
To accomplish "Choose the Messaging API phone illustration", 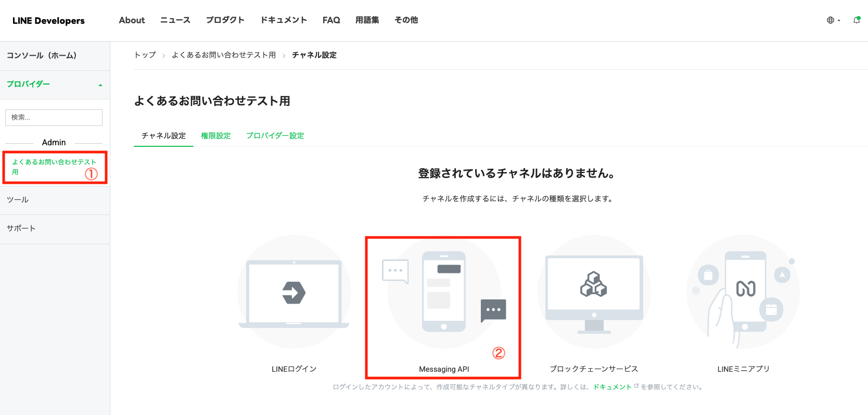I will [x=444, y=292].
